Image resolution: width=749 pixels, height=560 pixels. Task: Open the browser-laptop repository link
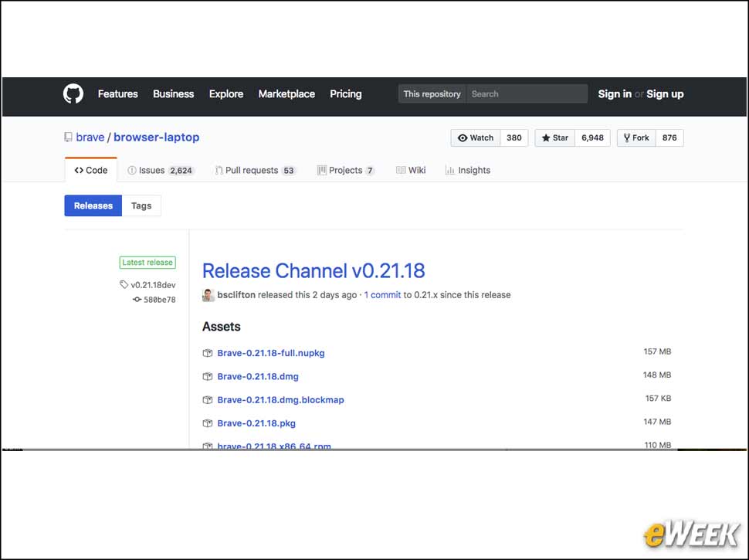pyautogui.click(x=156, y=137)
